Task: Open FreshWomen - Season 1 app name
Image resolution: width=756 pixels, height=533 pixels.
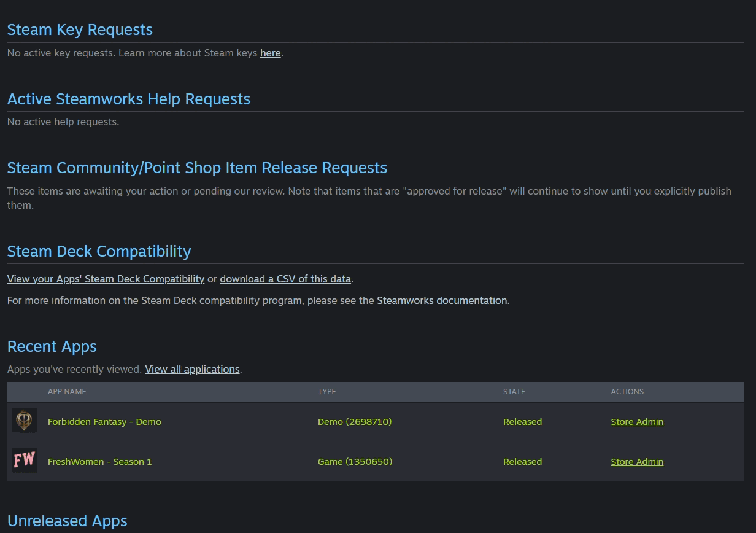Action: pyautogui.click(x=99, y=462)
